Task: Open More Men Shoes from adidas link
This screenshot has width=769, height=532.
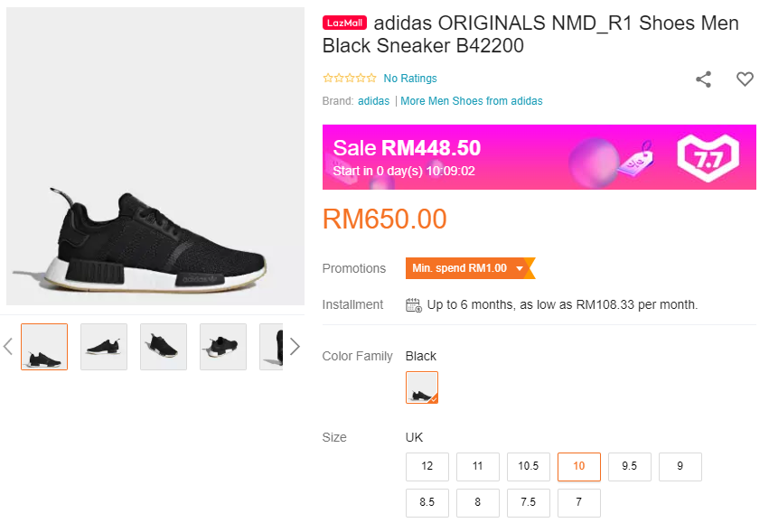Action: (x=472, y=101)
